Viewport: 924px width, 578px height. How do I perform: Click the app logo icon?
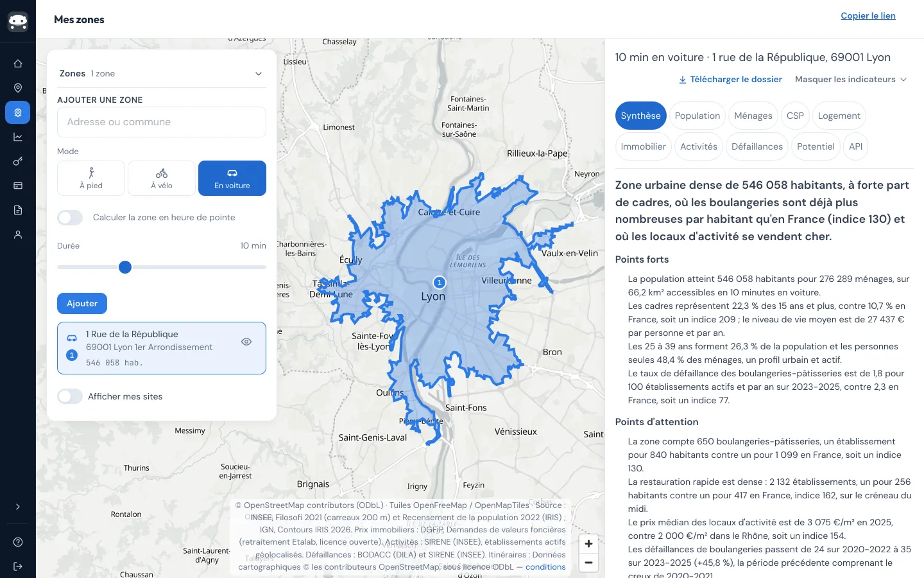click(18, 22)
